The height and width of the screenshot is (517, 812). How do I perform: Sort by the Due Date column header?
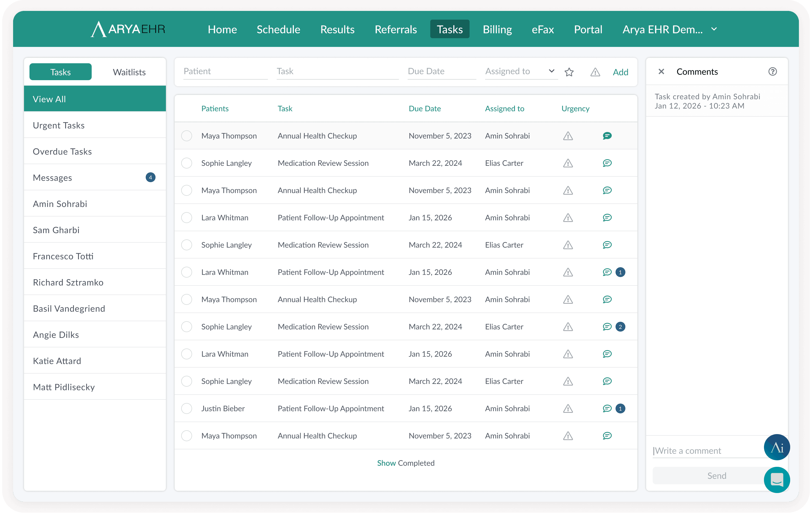click(x=425, y=109)
